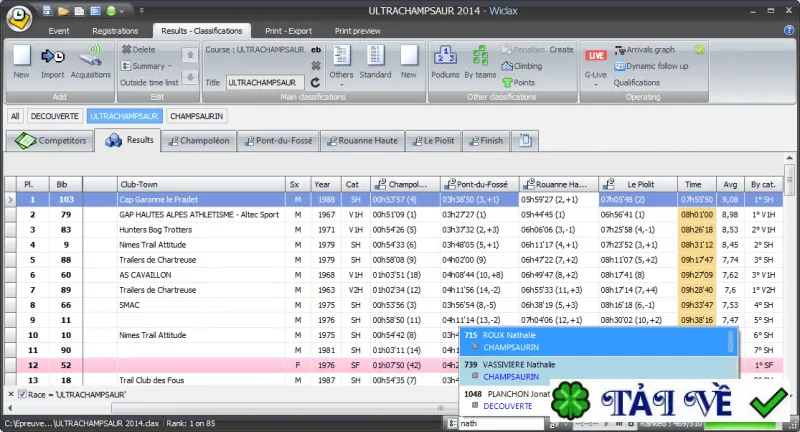Click Qualifications in Operating group
This screenshot has width=800, height=432.
click(x=636, y=82)
